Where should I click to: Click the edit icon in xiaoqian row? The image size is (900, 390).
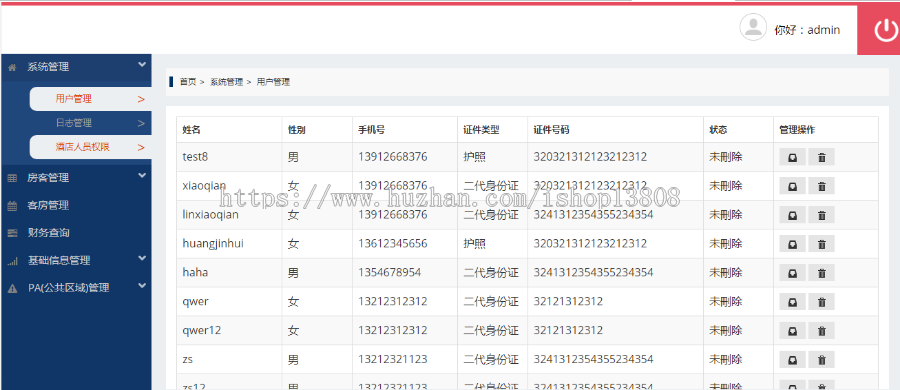pos(792,186)
